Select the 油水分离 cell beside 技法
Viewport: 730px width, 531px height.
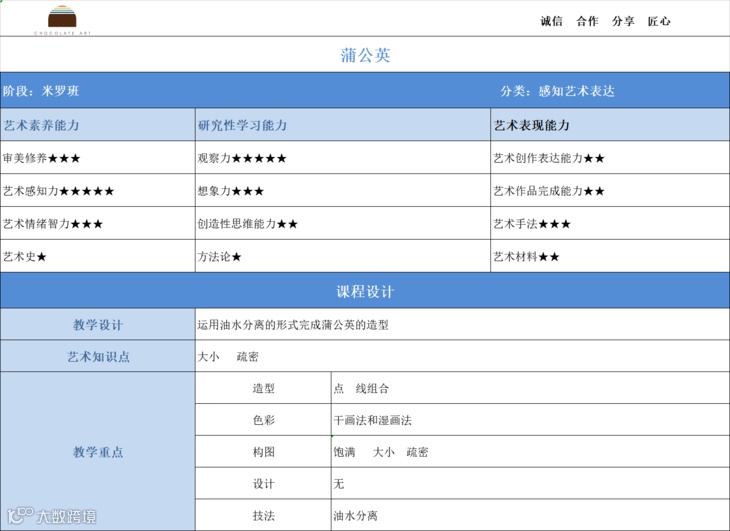click(531, 515)
